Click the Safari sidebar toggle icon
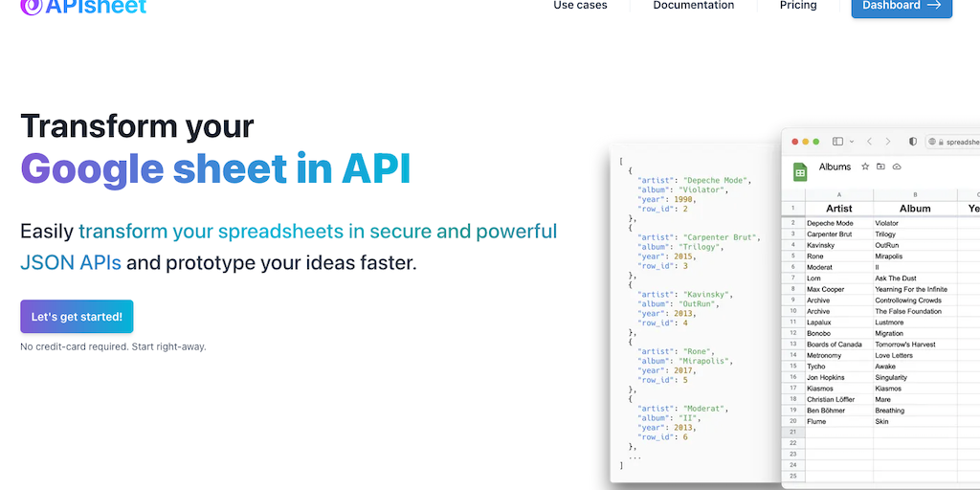Screen dimensions: 980x490 (838, 142)
